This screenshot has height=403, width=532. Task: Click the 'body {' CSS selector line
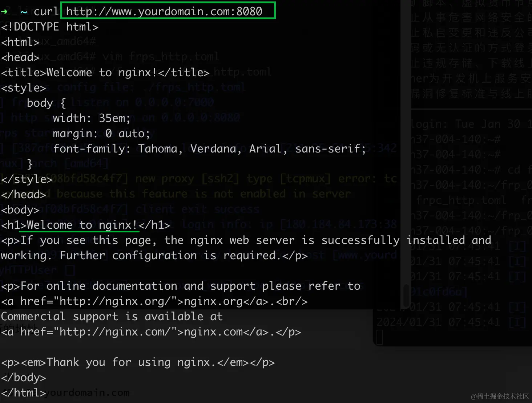(x=46, y=103)
